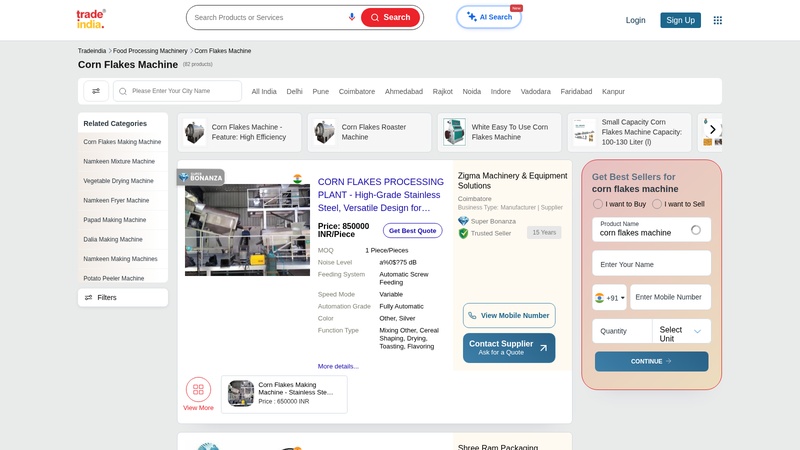Open the apps grid menu icon
This screenshot has height=450, width=800.
(717, 20)
